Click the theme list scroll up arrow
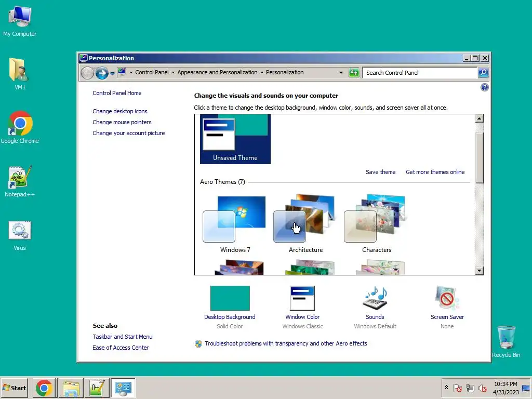This screenshot has width=532, height=399. 479,118
